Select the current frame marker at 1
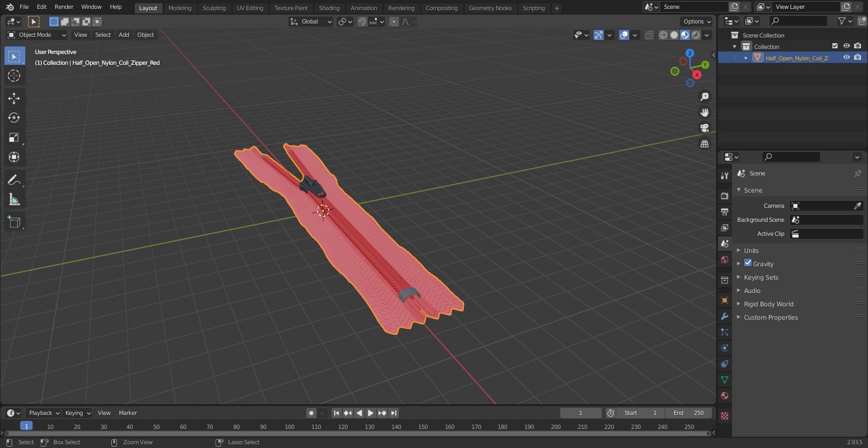Screen dimensions: 868x448 (26, 426)
